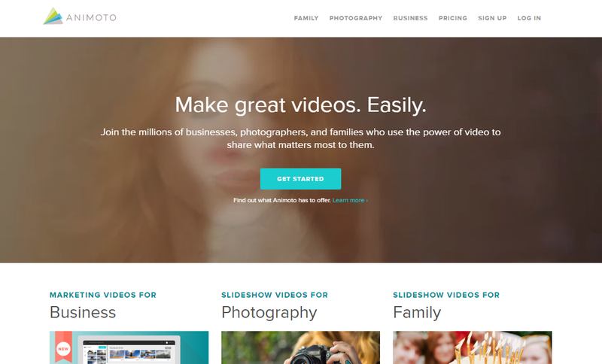Select the Marketing Videos For heading
602x364 pixels.
(103, 295)
